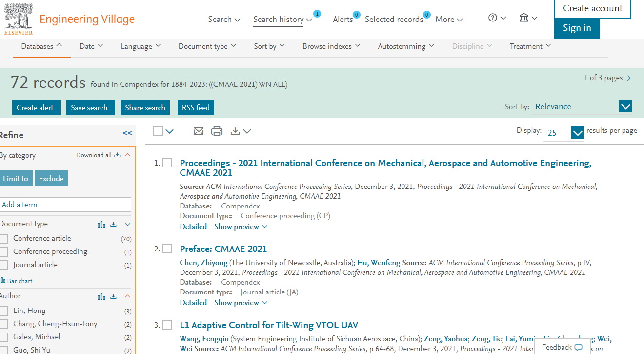Change the results per page display dropdown
644x354 pixels.
pos(577,132)
